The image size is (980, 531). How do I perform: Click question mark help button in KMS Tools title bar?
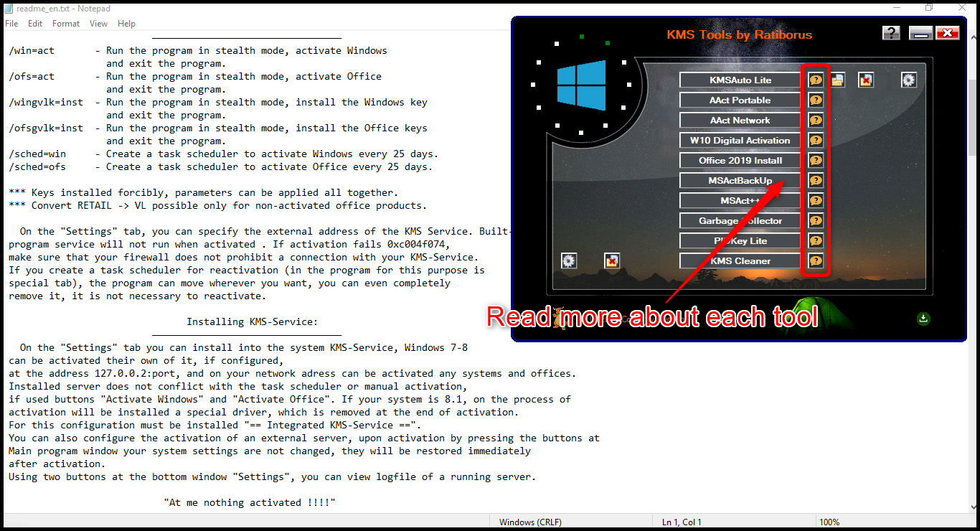pyautogui.click(x=891, y=33)
